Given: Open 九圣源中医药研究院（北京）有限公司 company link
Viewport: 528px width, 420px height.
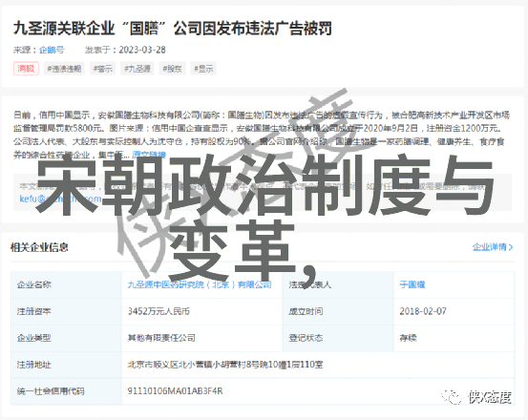Looking at the screenshot, I should pyautogui.click(x=200, y=284).
